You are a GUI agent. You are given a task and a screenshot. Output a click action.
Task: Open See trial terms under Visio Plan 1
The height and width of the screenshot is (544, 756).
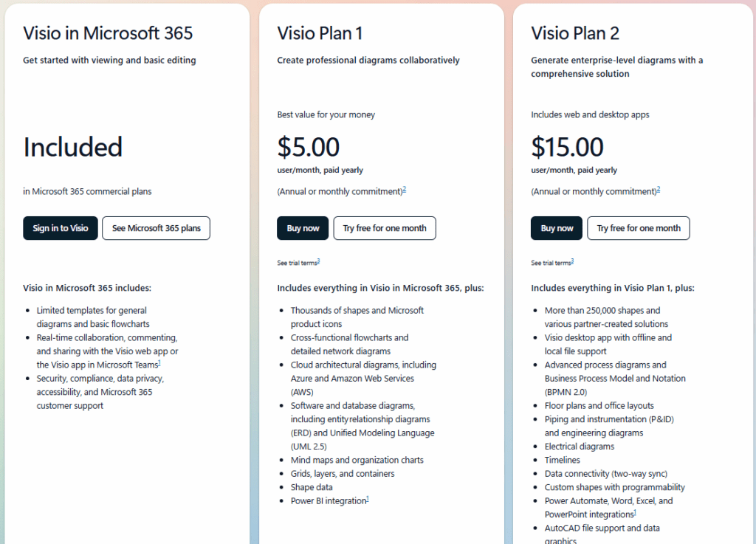(298, 262)
